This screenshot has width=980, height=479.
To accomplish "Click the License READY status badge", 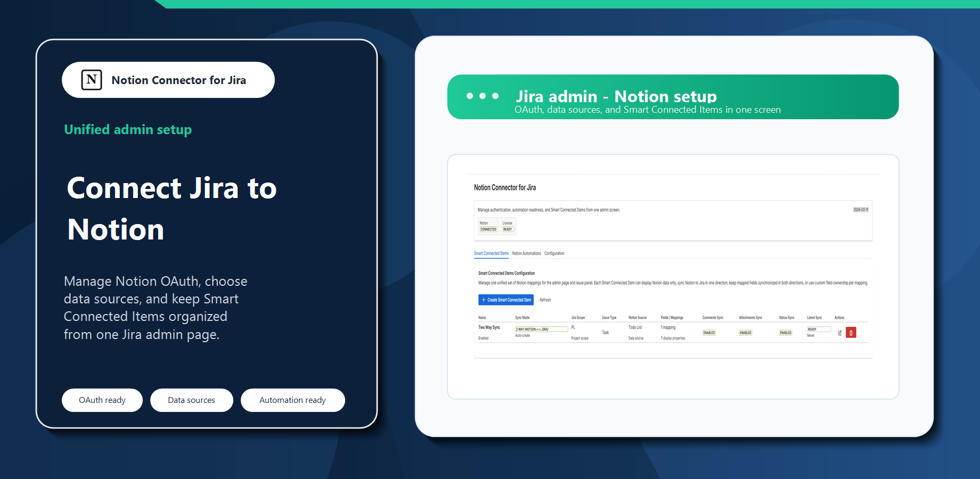I will point(508,229).
